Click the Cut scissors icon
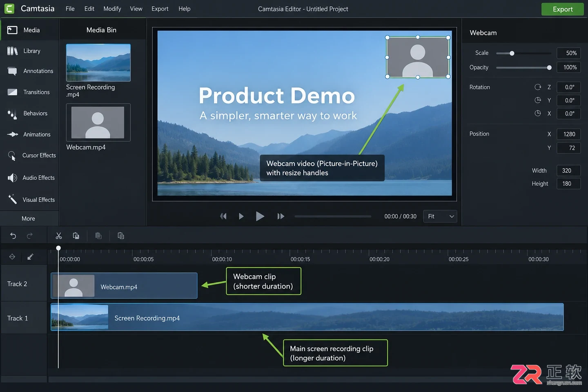 tap(59, 236)
